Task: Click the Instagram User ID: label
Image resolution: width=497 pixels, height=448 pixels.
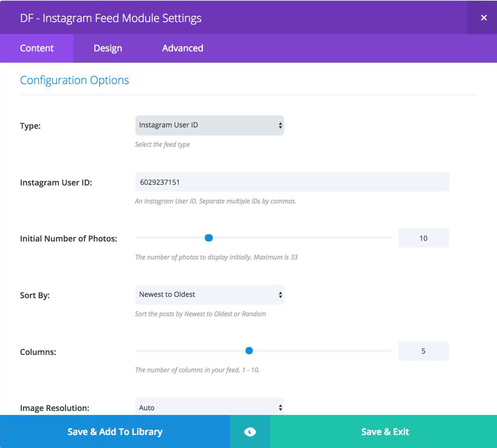Action: (56, 183)
